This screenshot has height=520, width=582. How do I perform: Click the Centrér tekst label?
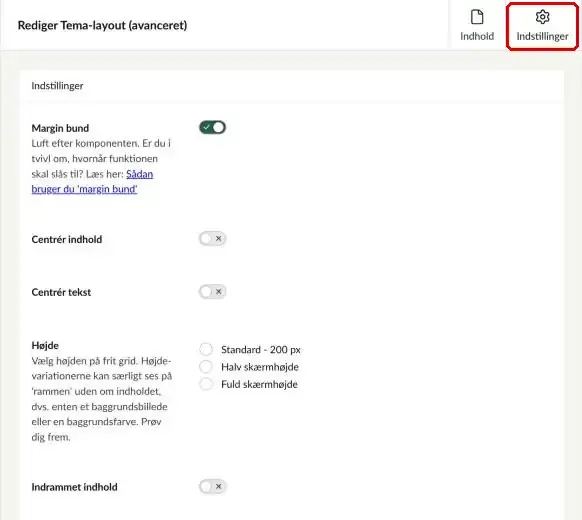(x=61, y=292)
